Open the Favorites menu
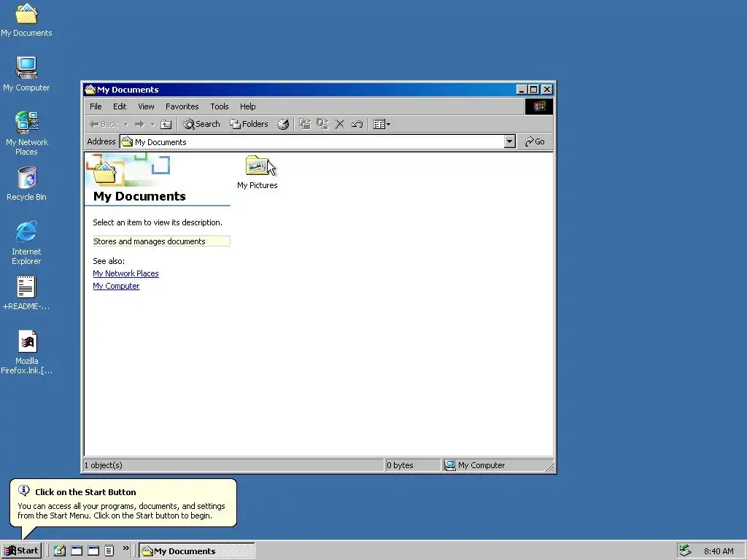This screenshot has height=560, width=747. pyautogui.click(x=182, y=106)
